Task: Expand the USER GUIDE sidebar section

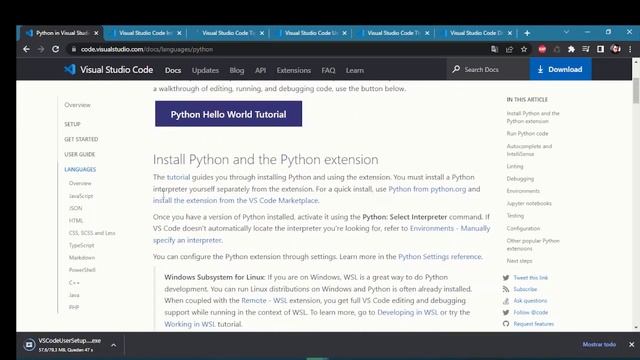Action: (80, 154)
